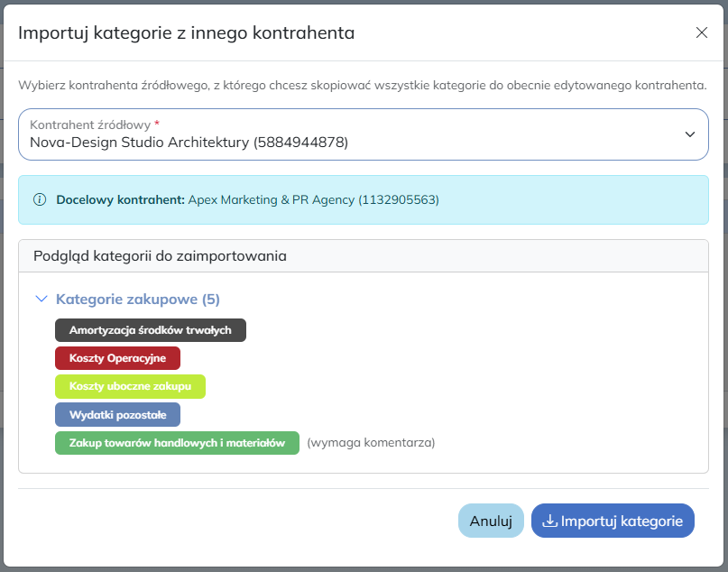Screen dimensions: 728x572
Task: Click the info icon in the blue banner
Action: 40,199
